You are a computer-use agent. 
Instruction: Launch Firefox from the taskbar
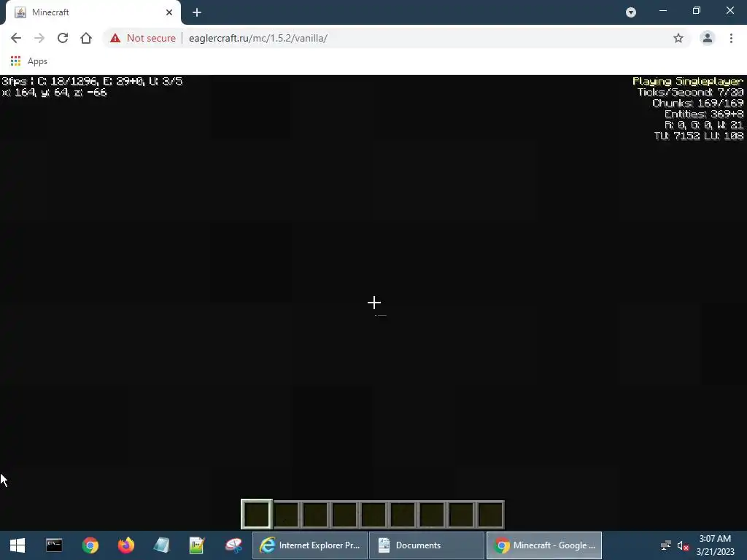[125, 545]
